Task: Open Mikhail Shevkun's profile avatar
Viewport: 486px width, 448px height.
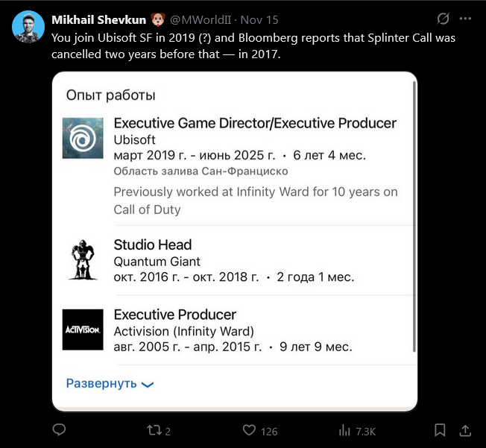Action: (28, 27)
